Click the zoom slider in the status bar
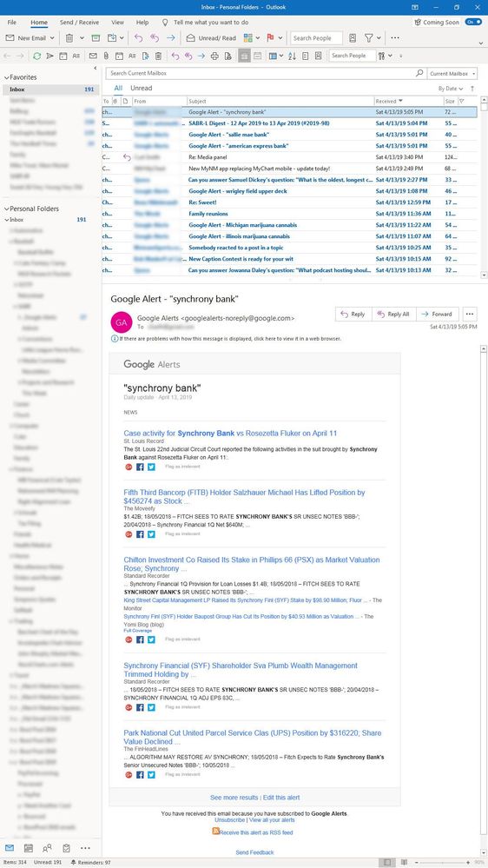The width and height of the screenshot is (488, 868). click(x=443, y=863)
